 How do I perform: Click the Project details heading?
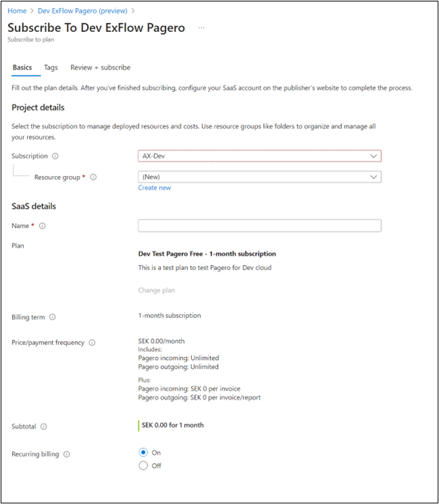tap(38, 107)
